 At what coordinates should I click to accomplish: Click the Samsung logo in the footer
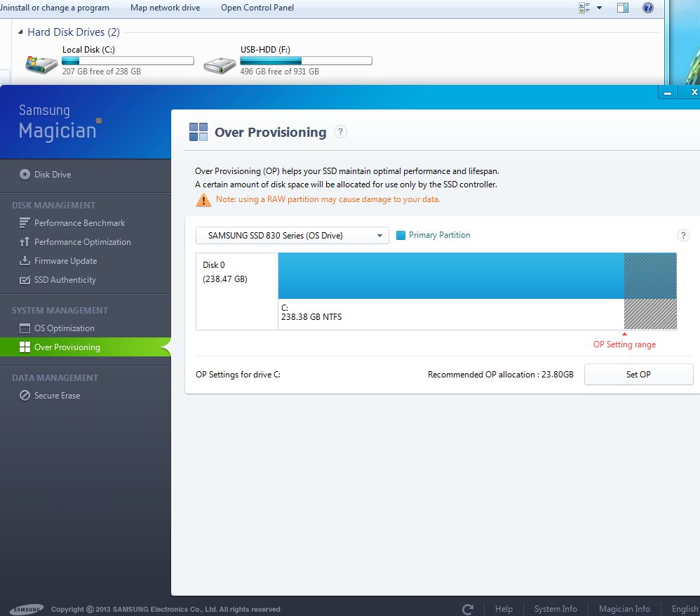click(27, 609)
